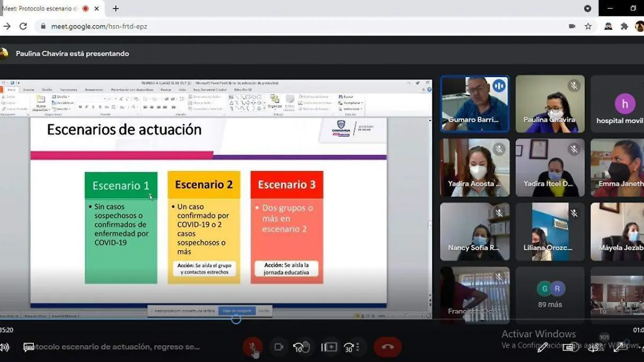Screen dimensions: 644x362
Task: Click the camera permission icon in address bar
Action: pyautogui.click(x=572, y=26)
